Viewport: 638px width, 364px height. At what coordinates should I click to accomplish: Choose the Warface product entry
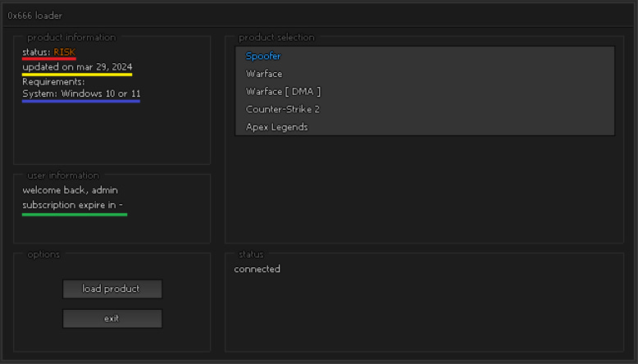point(264,74)
